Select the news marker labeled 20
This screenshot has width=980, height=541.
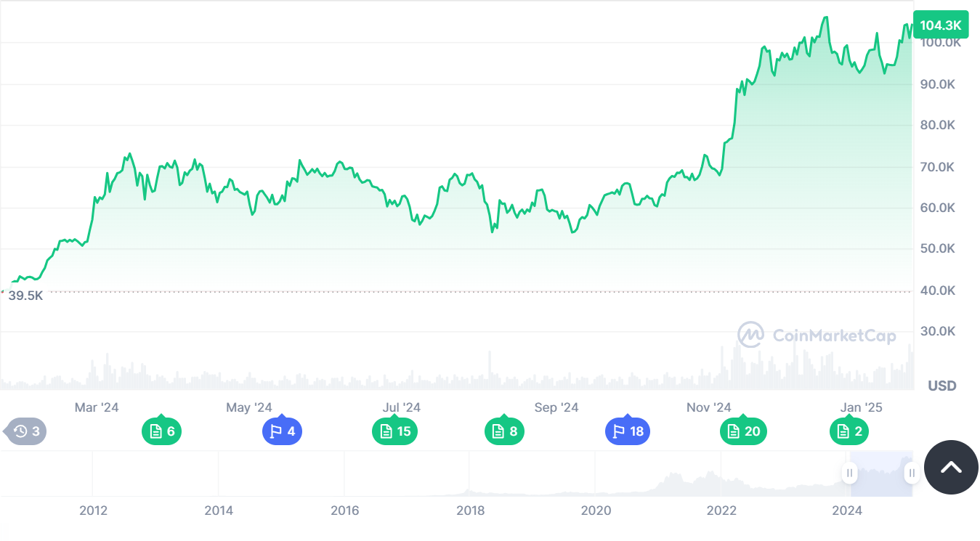pos(742,431)
